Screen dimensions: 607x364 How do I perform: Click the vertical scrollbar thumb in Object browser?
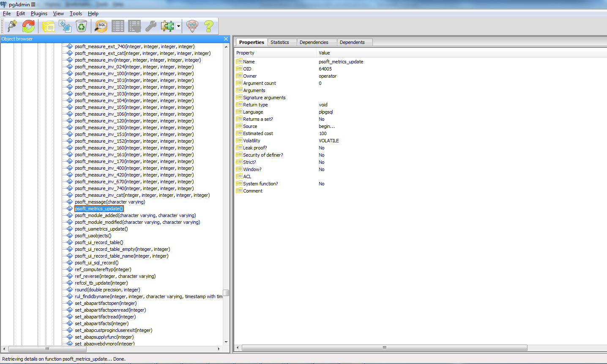226,293
